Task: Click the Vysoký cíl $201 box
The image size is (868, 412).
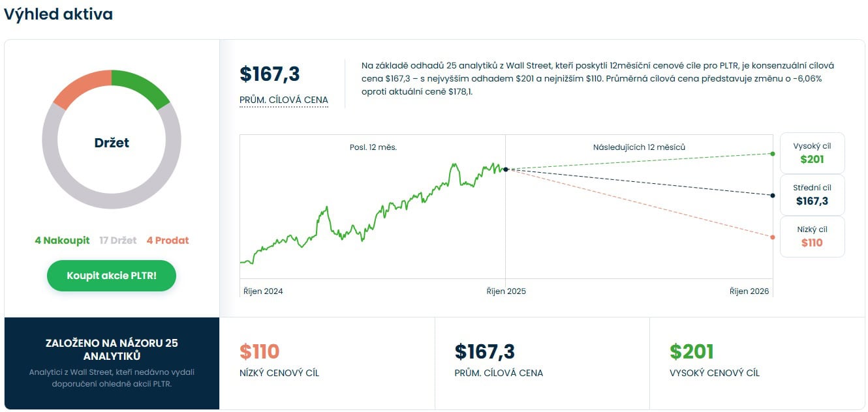Action: pos(812,153)
